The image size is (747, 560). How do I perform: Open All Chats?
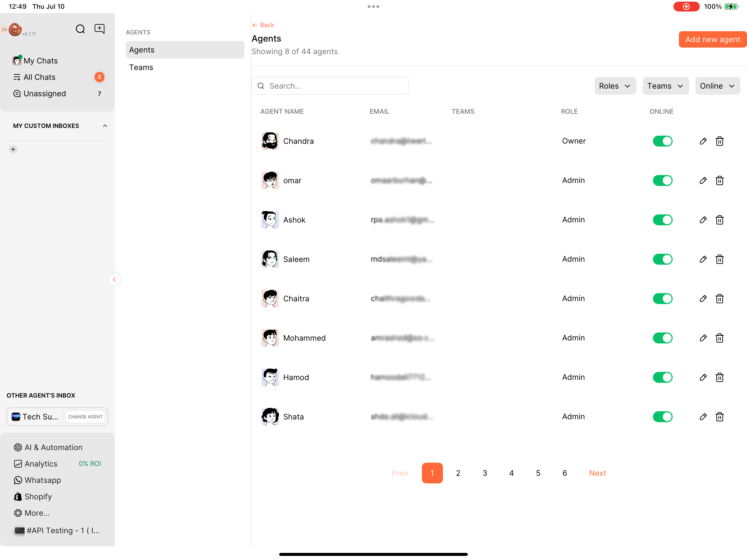coord(34,77)
